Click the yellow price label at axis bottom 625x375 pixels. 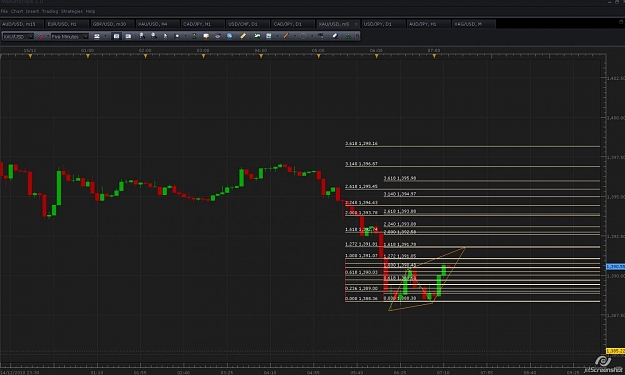(615, 351)
